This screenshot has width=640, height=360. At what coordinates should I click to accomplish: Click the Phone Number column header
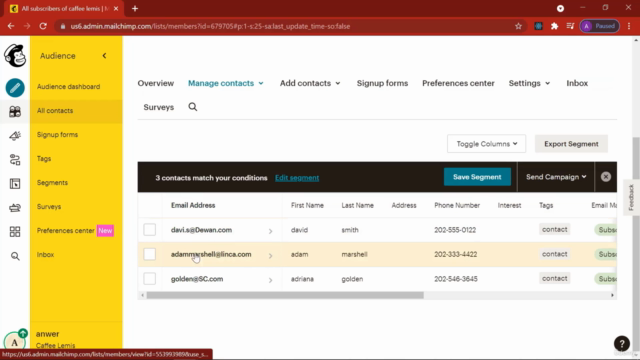pyautogui.click(x=457, y=205)
